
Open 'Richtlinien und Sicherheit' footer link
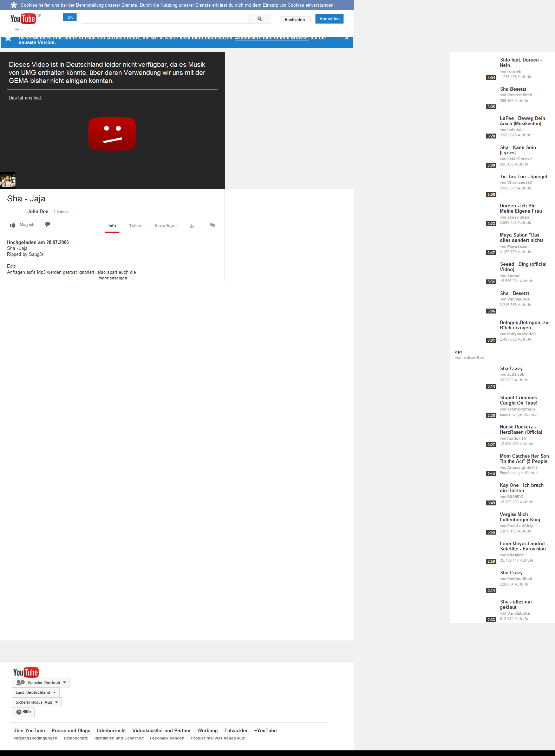[119, 738]
